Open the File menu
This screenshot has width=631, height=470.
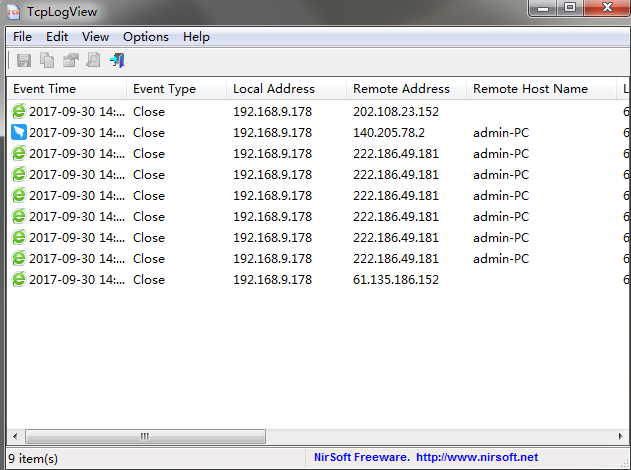coord(22,37)
